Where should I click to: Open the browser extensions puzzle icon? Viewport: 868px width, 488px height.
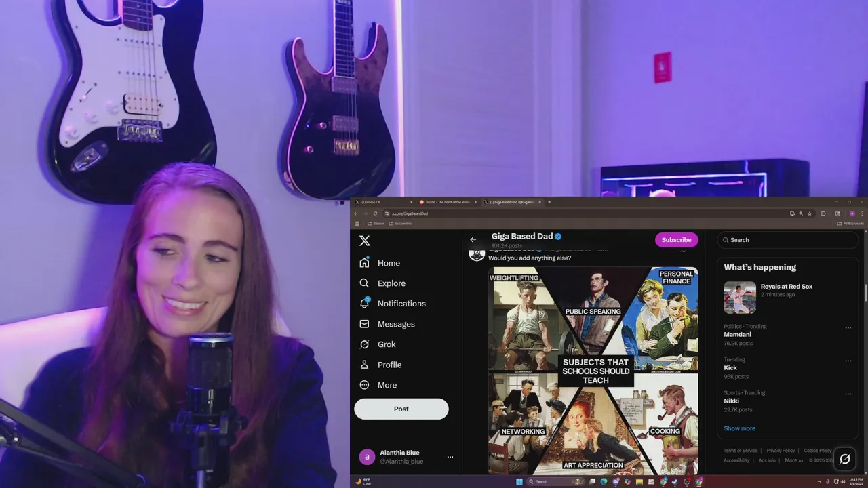click(823, 213)
